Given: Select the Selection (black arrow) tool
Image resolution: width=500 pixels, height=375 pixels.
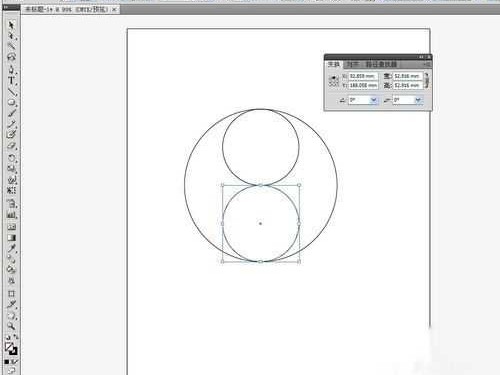Looking at the screenshot, I should 11,25.
